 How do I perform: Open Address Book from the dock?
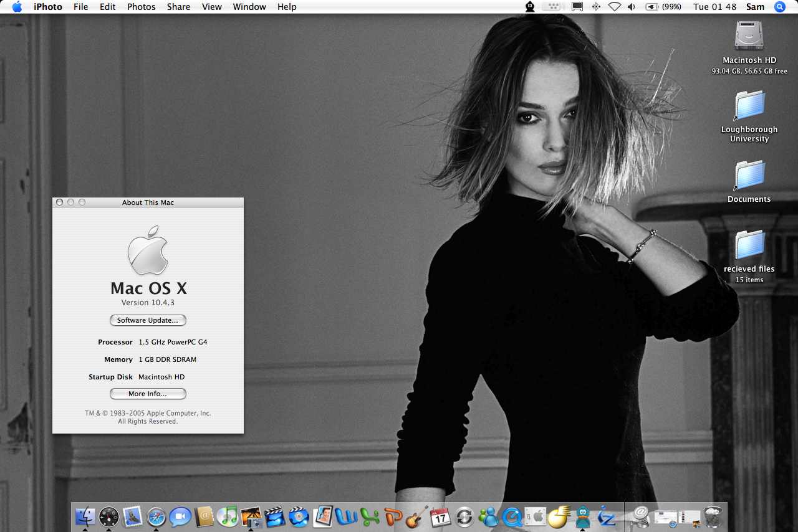[204, 516]
